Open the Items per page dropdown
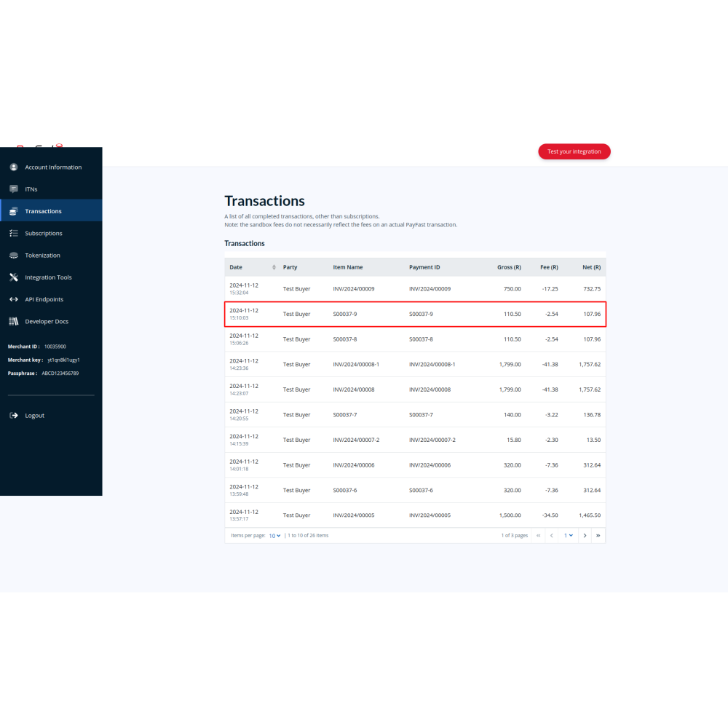The height and width of the screenshot is (728, 728). point(274,536)
